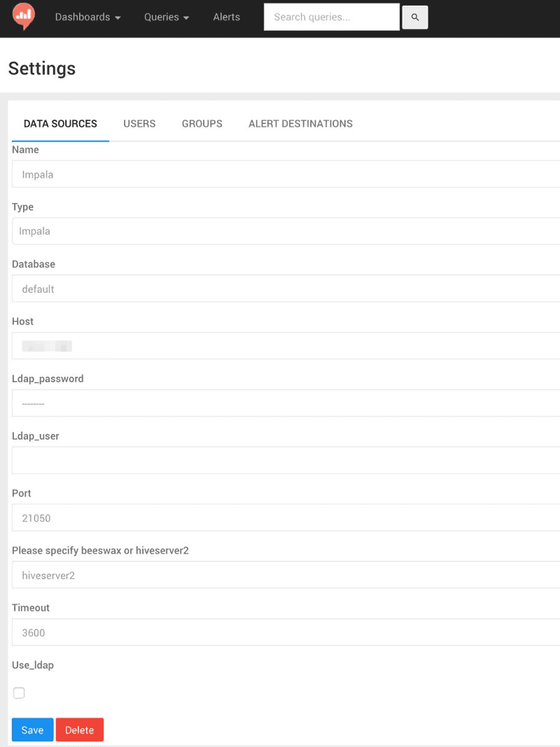Open the Dashboards dropdown menu

point(87,17)
